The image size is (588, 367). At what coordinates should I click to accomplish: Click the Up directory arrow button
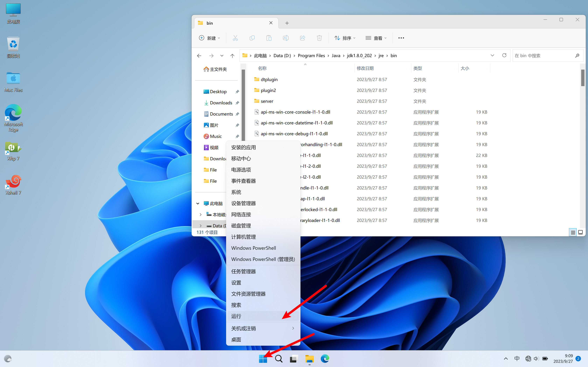pos(232,56)
